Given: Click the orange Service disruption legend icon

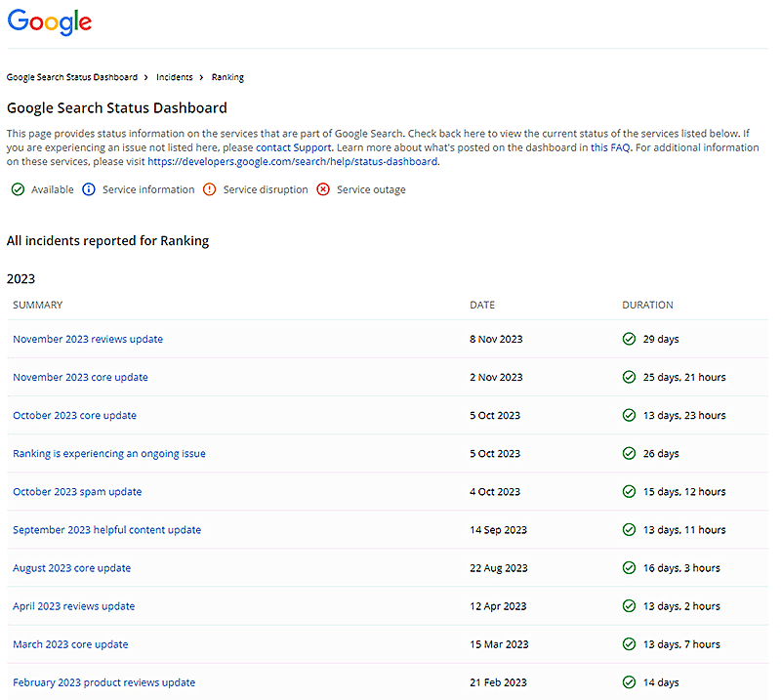Looking at the screenshot, I should 210,189.
